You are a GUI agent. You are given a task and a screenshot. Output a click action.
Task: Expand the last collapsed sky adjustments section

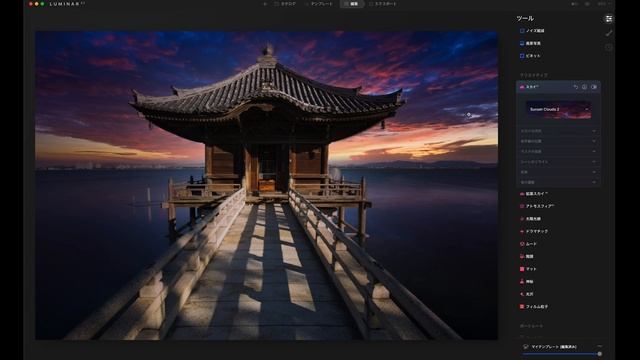coord(558,182)
